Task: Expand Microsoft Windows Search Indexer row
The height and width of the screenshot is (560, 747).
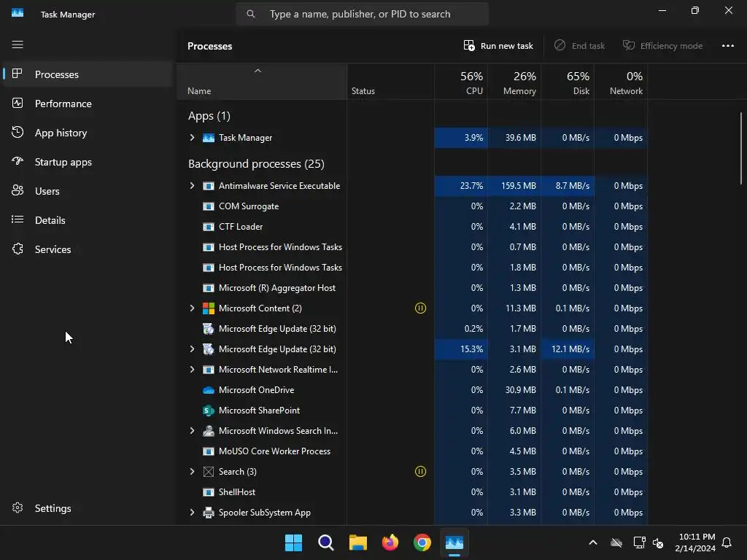Action: click(x=192, y=430)
